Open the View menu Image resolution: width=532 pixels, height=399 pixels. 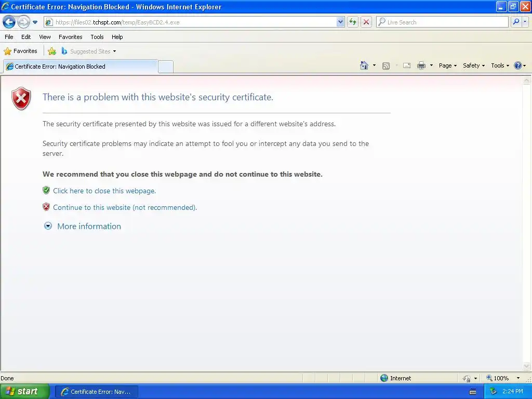pos(45,37)
